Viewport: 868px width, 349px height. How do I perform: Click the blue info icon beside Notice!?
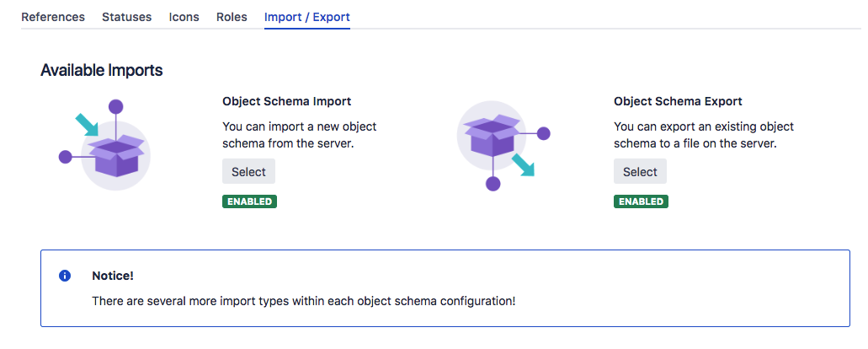tap(65, 276)
